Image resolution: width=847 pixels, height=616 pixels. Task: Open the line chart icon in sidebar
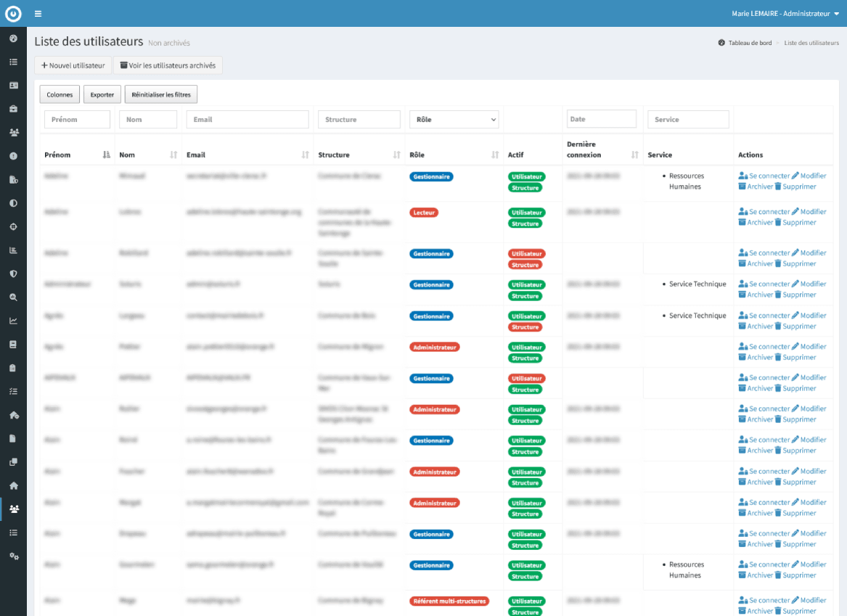(x=13, y=321)
